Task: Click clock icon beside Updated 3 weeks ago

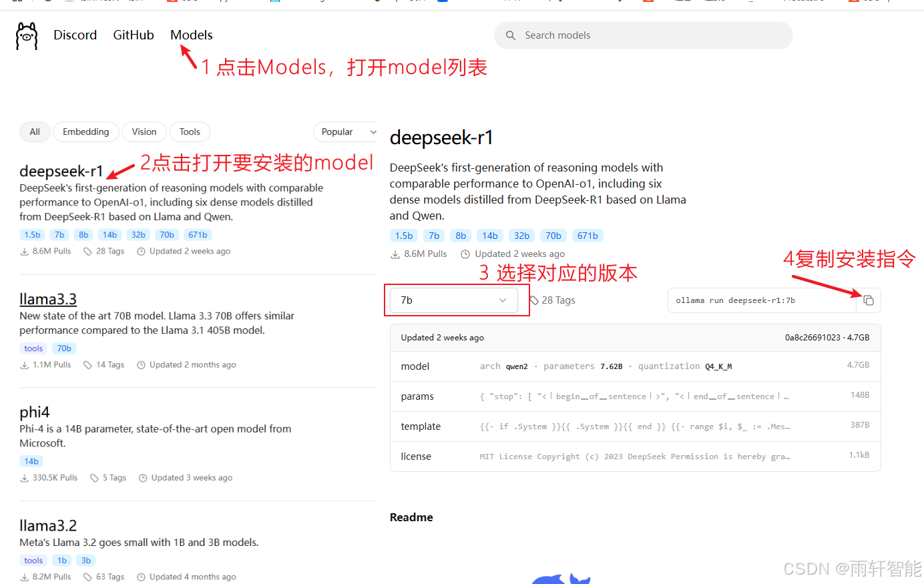Action: point(143,478)
